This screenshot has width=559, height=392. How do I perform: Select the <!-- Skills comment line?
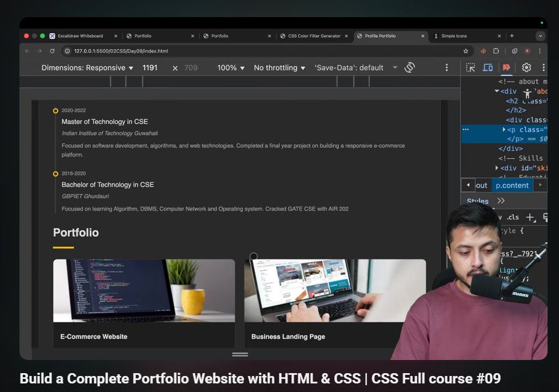click(x=521, y=158)
